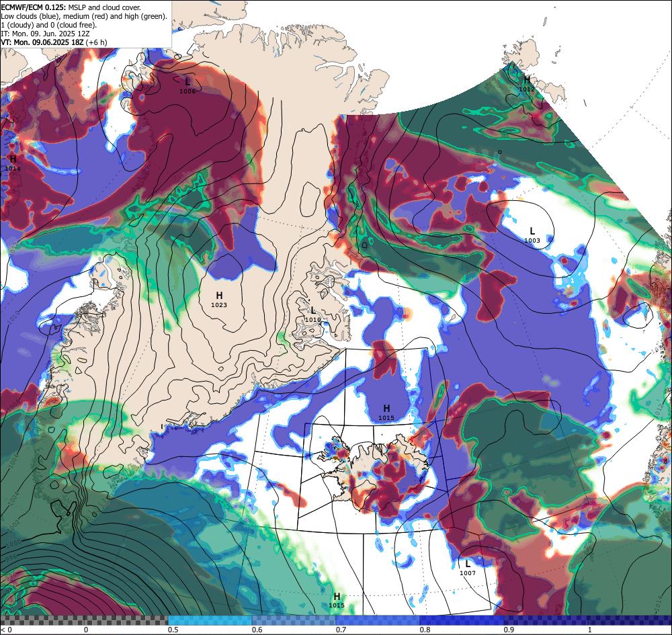Click the grey checkered no-cloud legend segment
This screenshot has width=672, height=635.
(84, 620)
